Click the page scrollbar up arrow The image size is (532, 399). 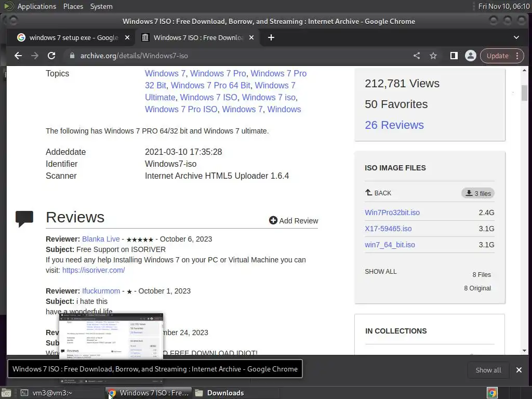point(525,71)
